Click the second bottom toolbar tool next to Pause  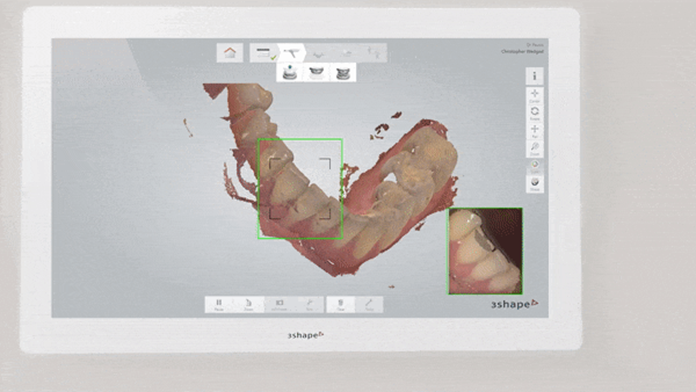pos(249,305)
